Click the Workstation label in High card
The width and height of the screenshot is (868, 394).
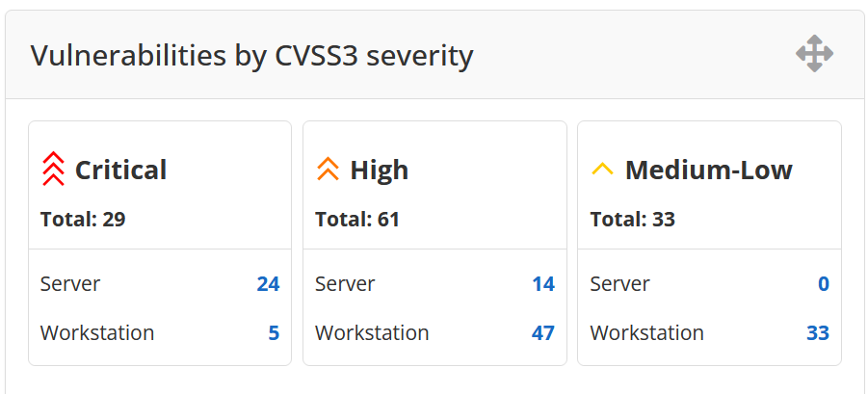(x=372, y=333)
